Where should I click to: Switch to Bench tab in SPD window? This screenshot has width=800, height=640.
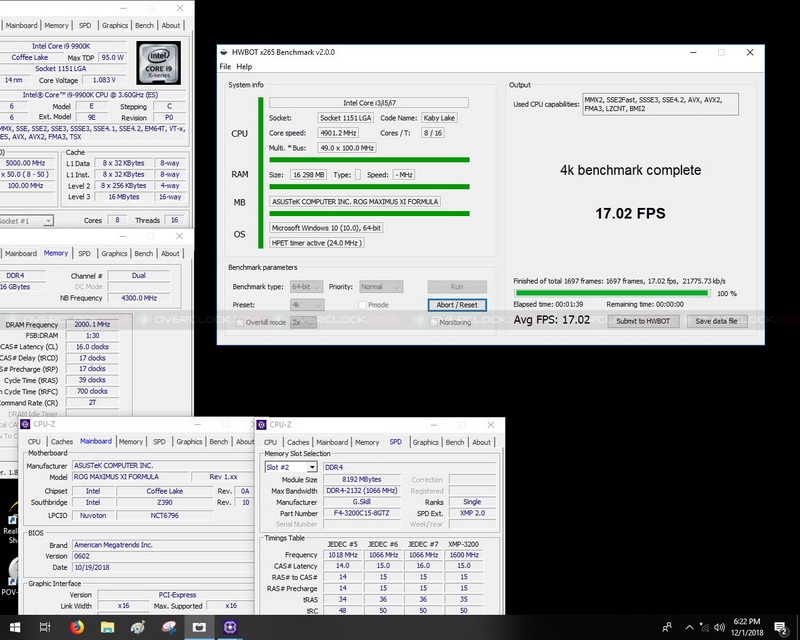tap(455, 442)
